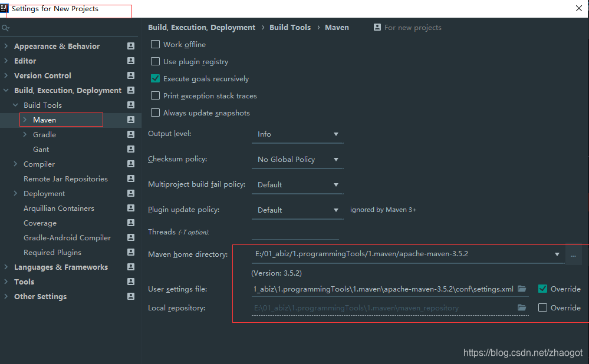The image size is (589, 364).
Task: Click the profile icon beside Coverage
Action: [131, 223]
